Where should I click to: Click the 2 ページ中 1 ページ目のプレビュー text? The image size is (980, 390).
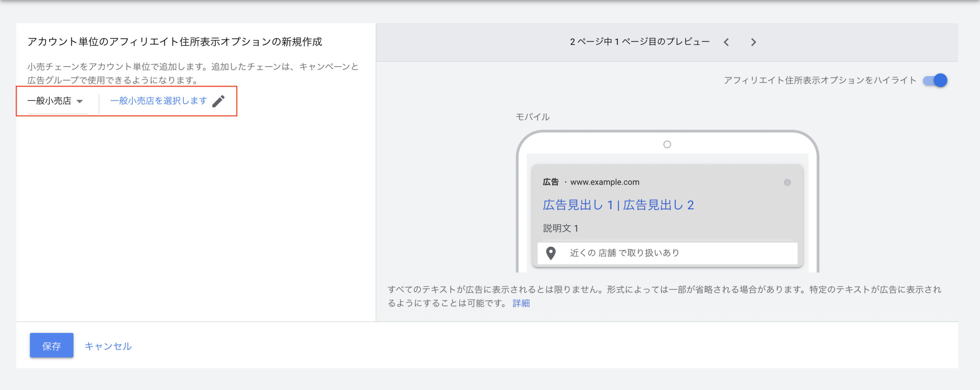[x=639, y=42]
